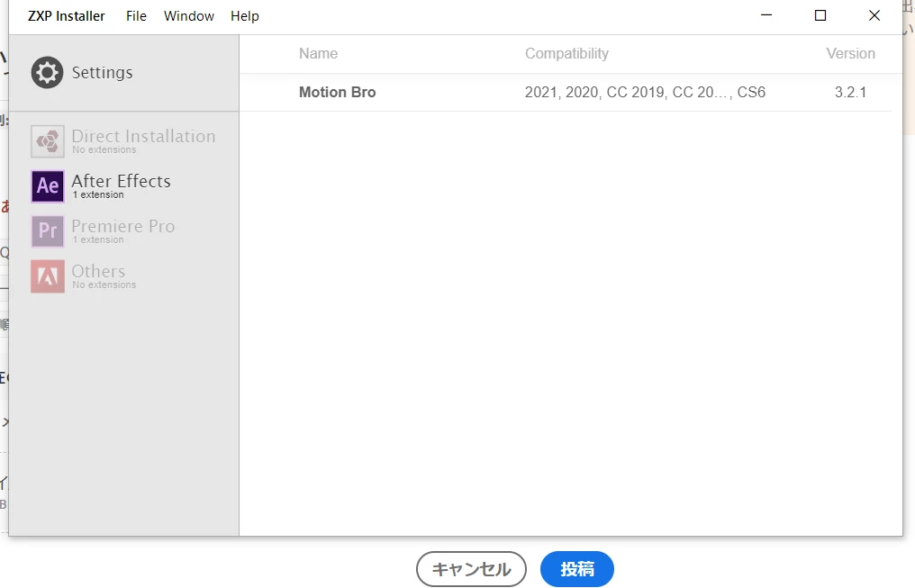Click Motion Bro compatibility list text

click(645, 92)
